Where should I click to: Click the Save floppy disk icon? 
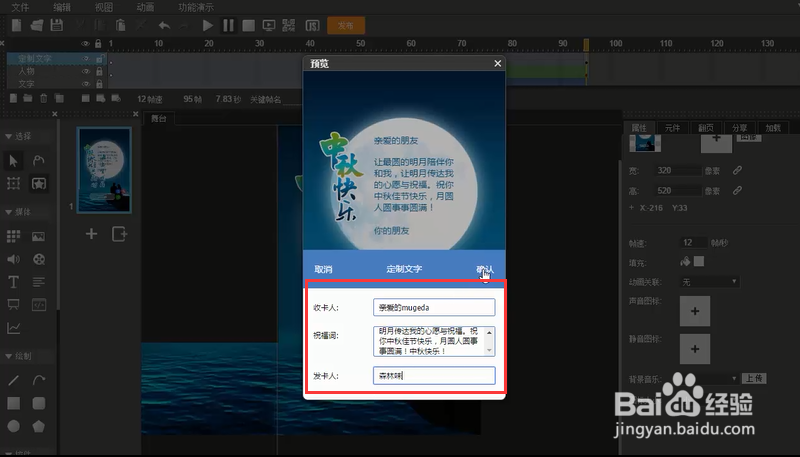coord(57,25)
